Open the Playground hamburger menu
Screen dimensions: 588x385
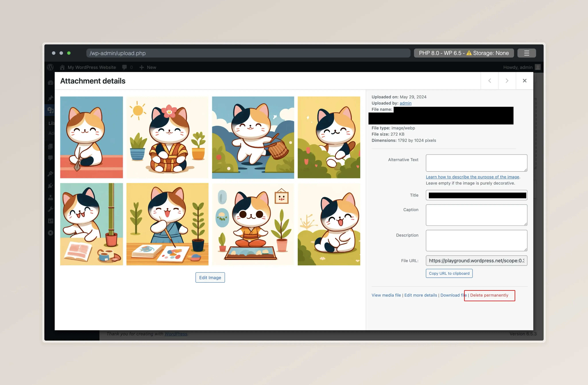[x=526, y=53]
